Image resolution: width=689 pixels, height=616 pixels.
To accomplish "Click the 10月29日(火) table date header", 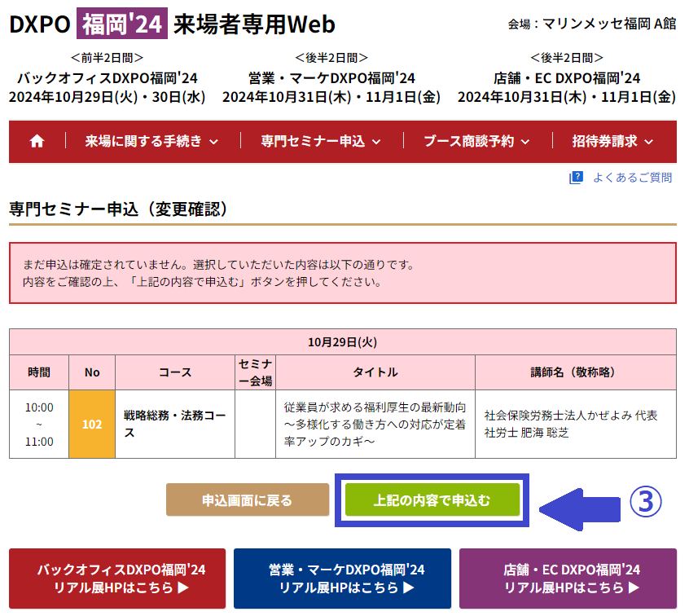I will click(343, 341).
